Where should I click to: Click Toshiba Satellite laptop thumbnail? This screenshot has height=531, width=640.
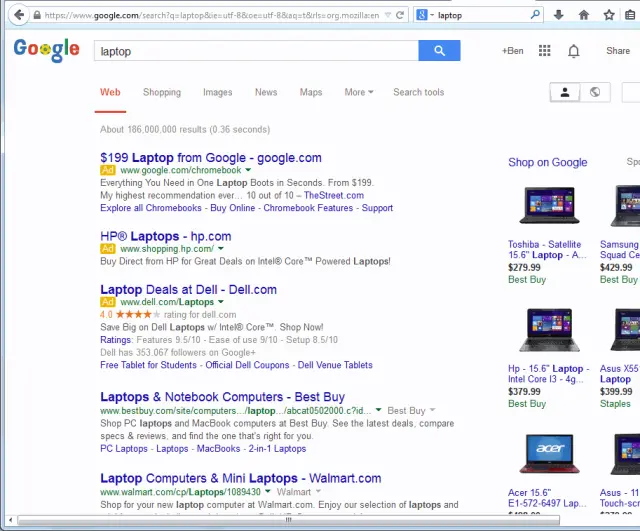coord(549,205)
